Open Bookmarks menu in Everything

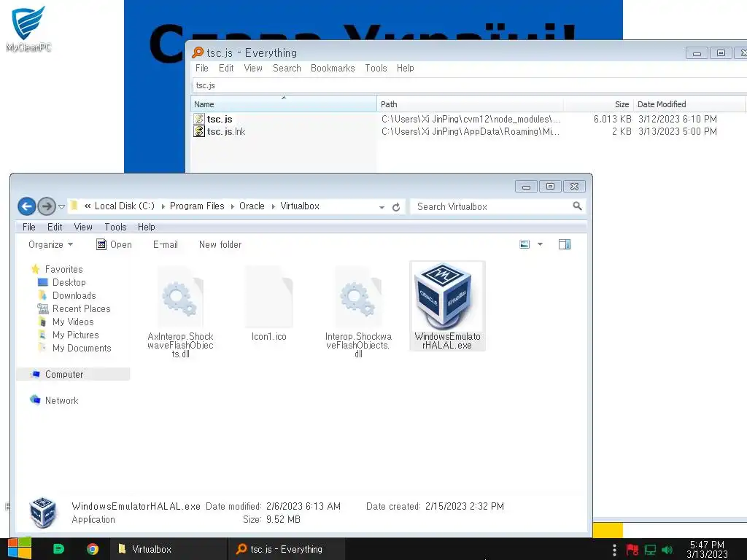point(333,68)
